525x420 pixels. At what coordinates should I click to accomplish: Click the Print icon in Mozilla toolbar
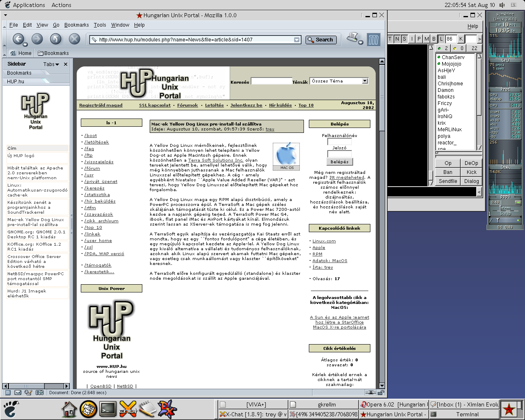(x=353, y=38)
